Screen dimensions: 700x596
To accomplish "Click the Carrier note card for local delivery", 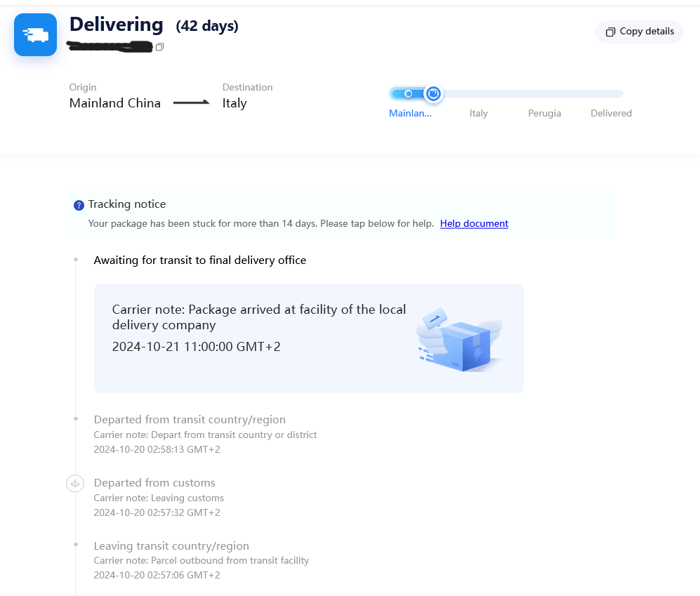I will [x=308, y=338].
